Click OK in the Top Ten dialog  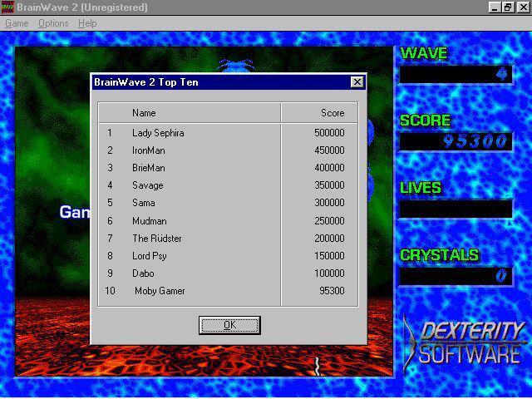(x=229, y=325)
